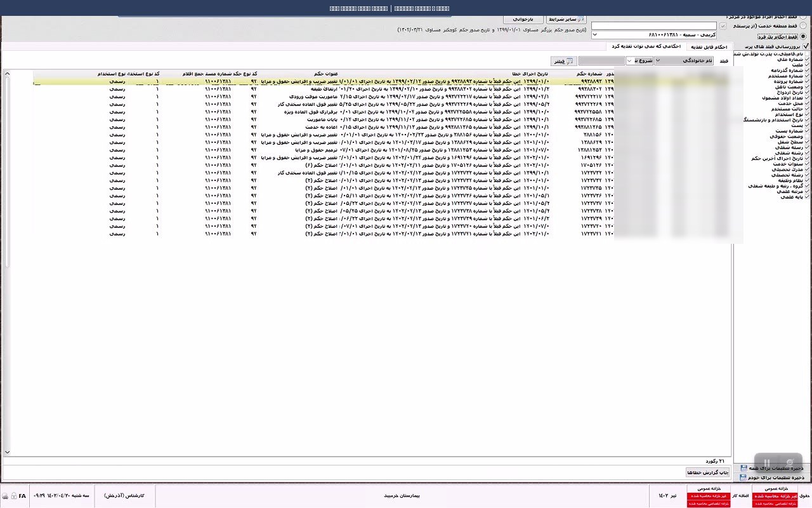
Task: Select row titled برقراری فوق العاده ویژه
Action: pos(381,112)
